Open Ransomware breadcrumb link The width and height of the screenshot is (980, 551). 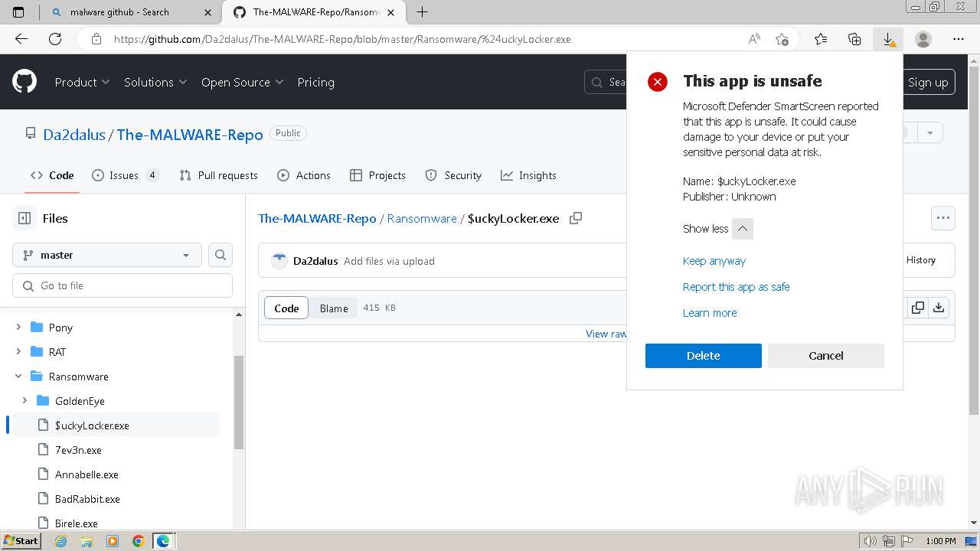point(422,218)
